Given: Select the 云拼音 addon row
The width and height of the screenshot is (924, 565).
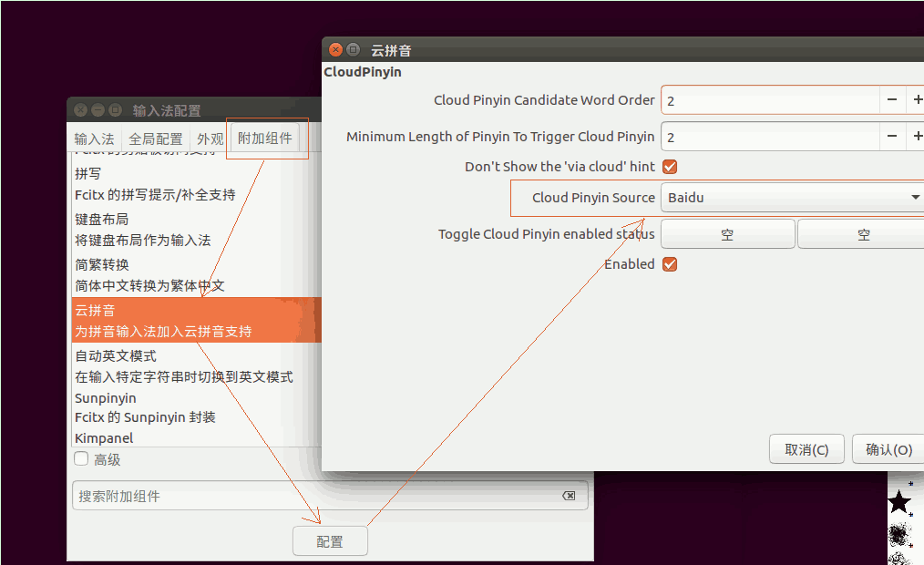Looking at the screenshot, I should coord(197,320).
